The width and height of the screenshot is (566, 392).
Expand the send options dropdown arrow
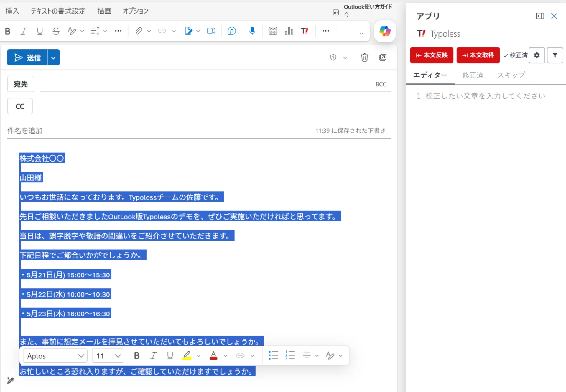pos(53,57)
